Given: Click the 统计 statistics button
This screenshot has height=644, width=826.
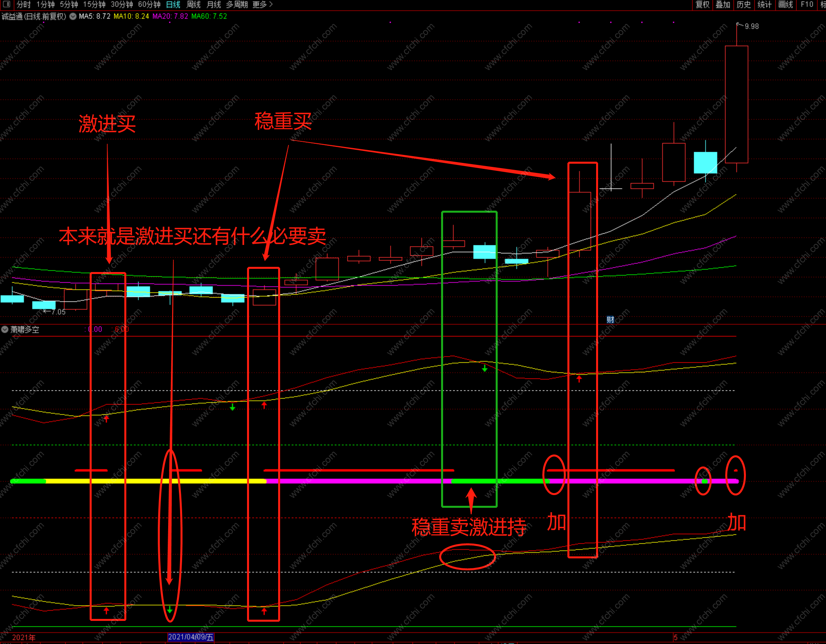Looking at the screenshot, I should click(764, 4).
